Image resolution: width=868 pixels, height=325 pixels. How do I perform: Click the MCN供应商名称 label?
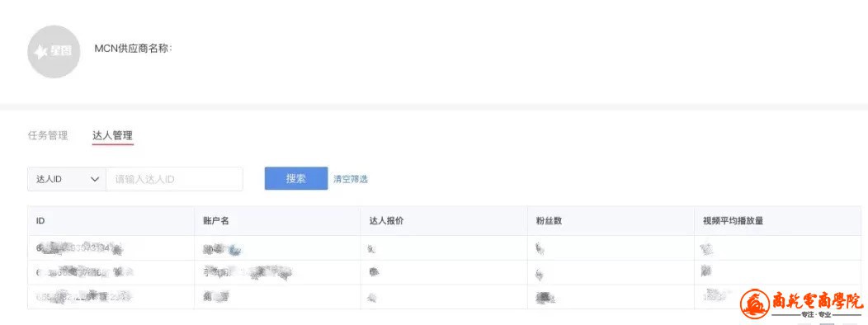click(x=134, y=49)
